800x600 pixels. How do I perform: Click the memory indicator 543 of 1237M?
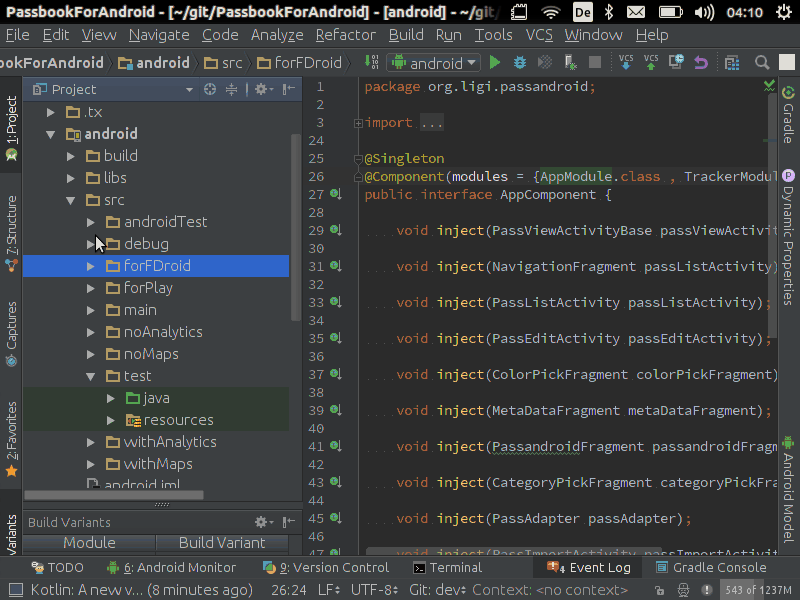(758, 590)
